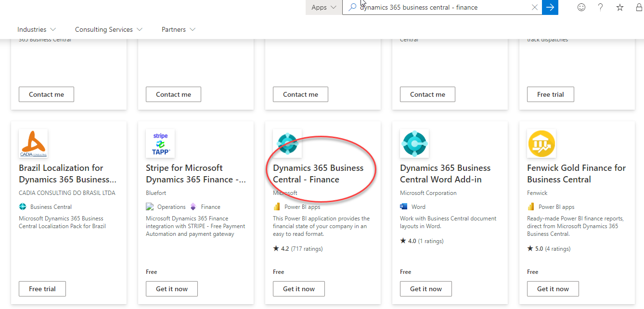Open help with the question mark icon
Screen dimensions: 644x309
tap(600, 7)
